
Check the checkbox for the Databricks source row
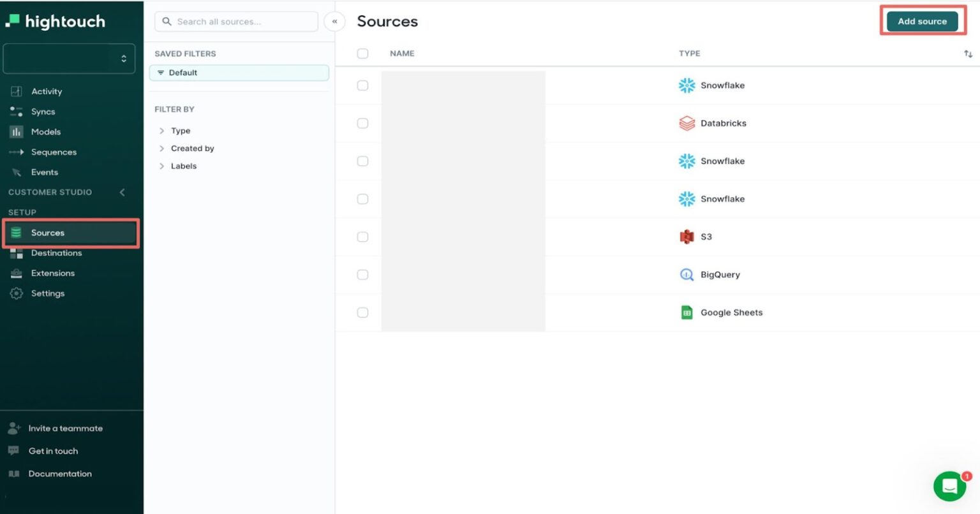(x=362, y=123)
